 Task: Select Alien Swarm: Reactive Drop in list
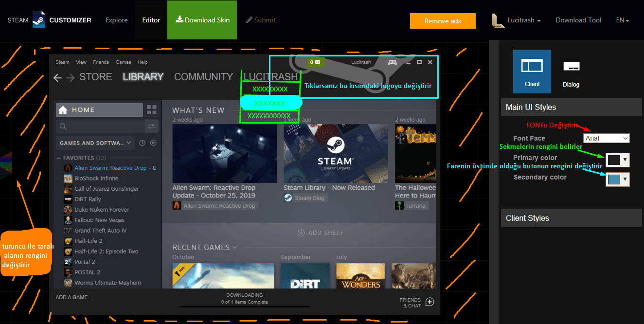pos(110,168)
